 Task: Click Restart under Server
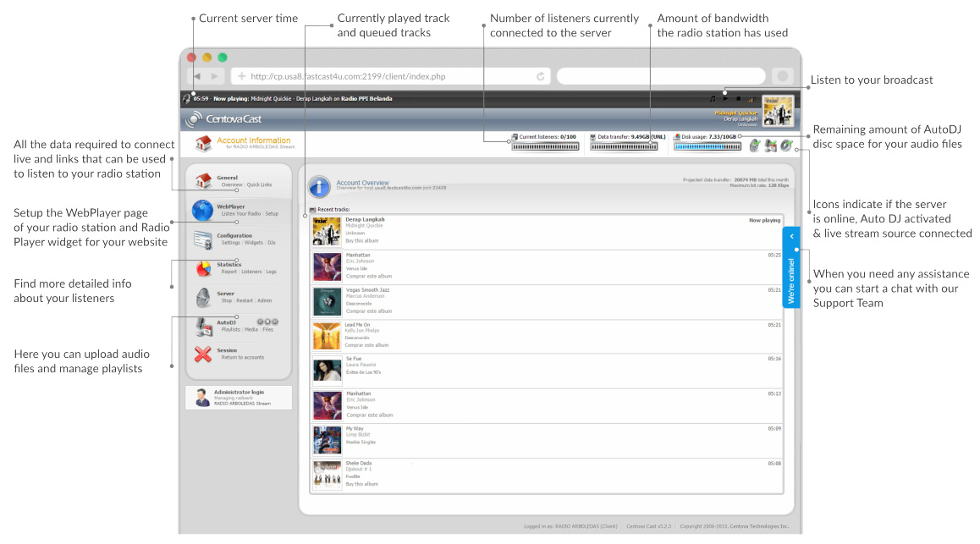245,300
